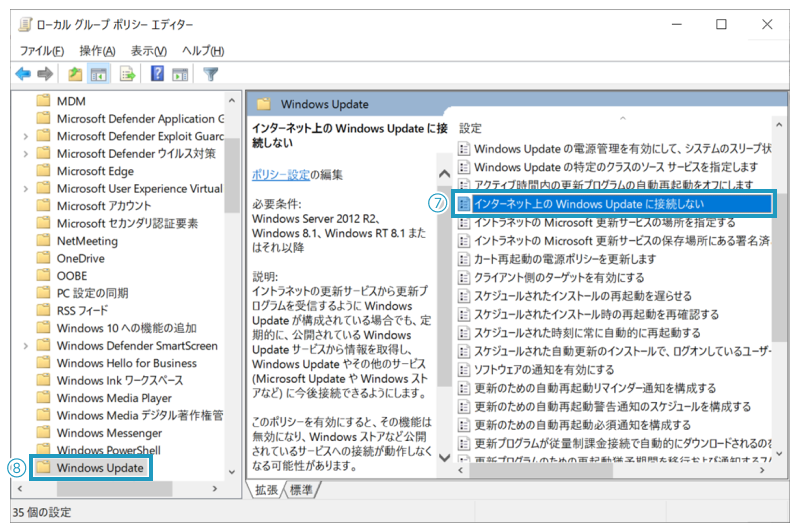Click policy icon for スケジュールされたインストールの再起動を遅らせる
The image size is (800, 532).
pyautogui.click(x=464, y=296)
